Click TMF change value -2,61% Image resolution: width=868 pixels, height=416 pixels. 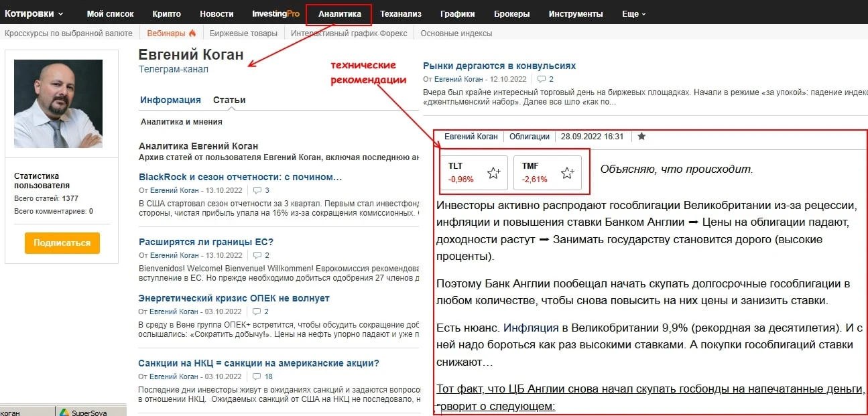tap(535, 180)
